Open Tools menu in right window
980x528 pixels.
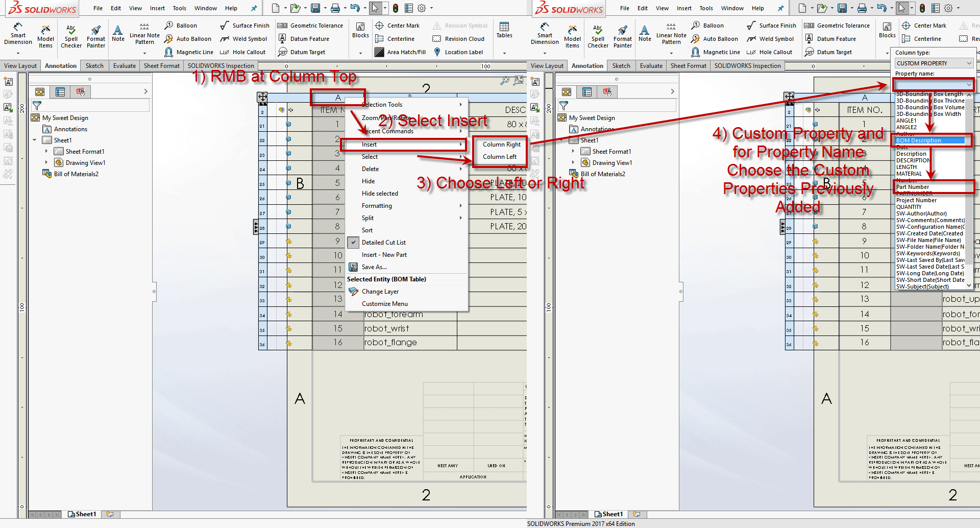706,8
